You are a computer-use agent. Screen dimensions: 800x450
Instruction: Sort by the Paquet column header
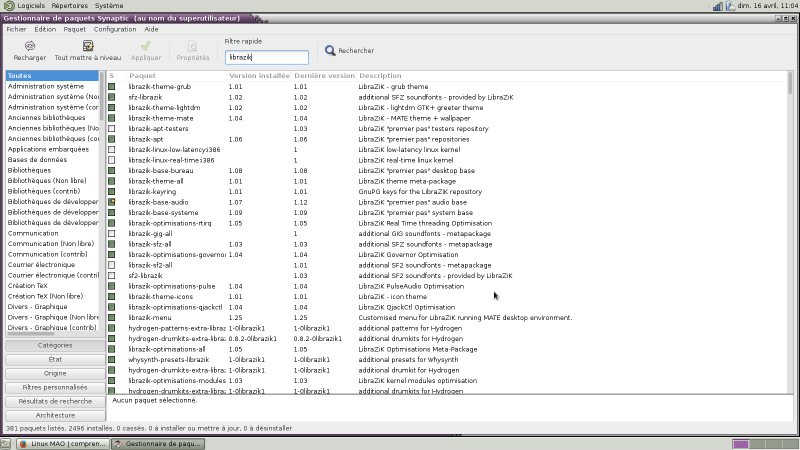click(143, 76)
